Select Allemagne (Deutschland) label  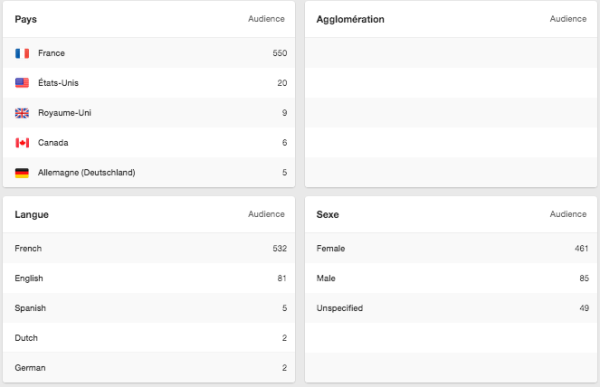[x=86, y=173]
